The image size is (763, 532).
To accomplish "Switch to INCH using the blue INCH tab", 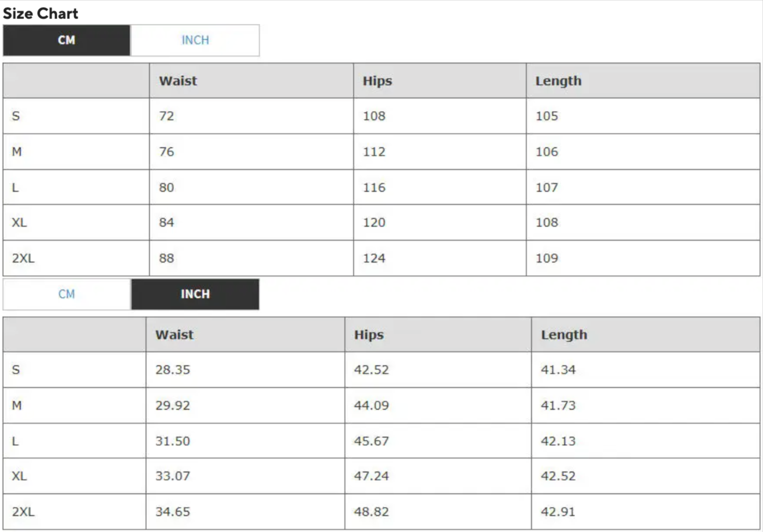I will click(195, 40).
